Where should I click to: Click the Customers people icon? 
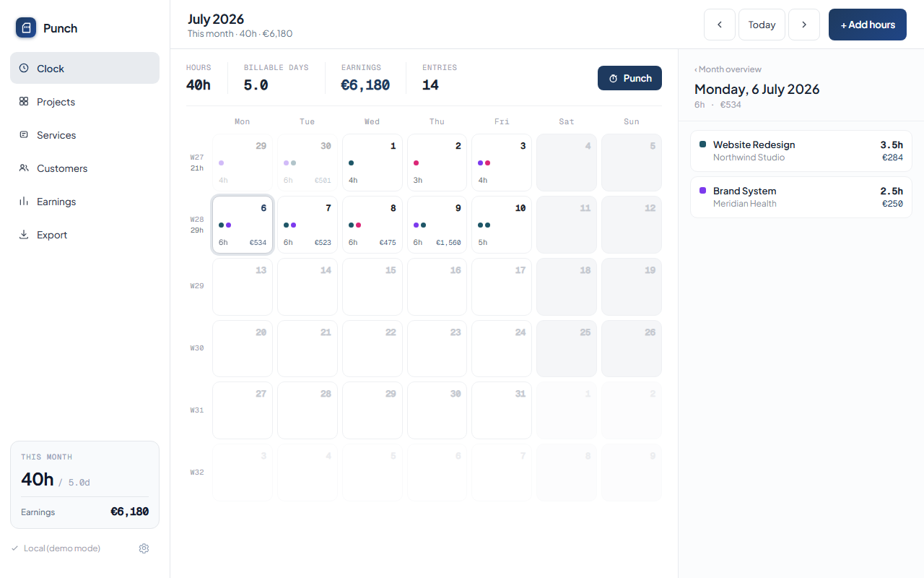pyautogui.click(x=24, y=168)
